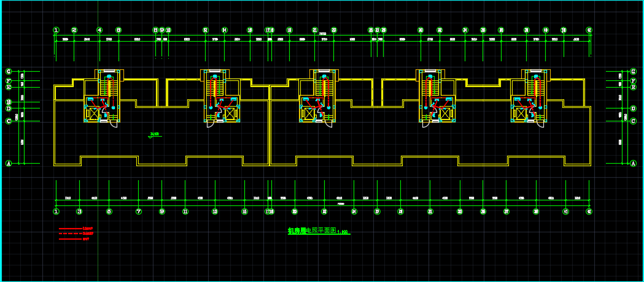The image size is (644, 282).
Task: Select axis bubble C on the left side
Action: [x=8, y=121]
